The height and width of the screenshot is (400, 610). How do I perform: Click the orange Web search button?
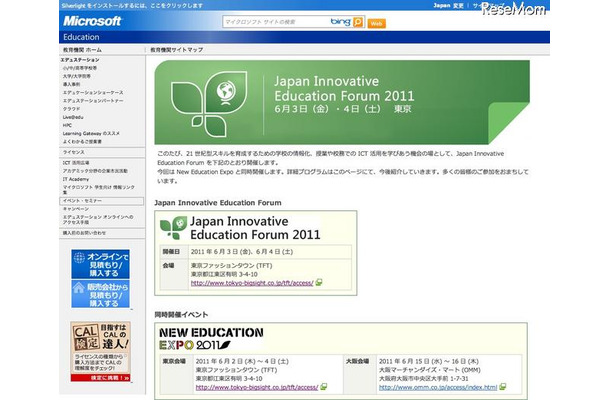[x=376, y=23]
